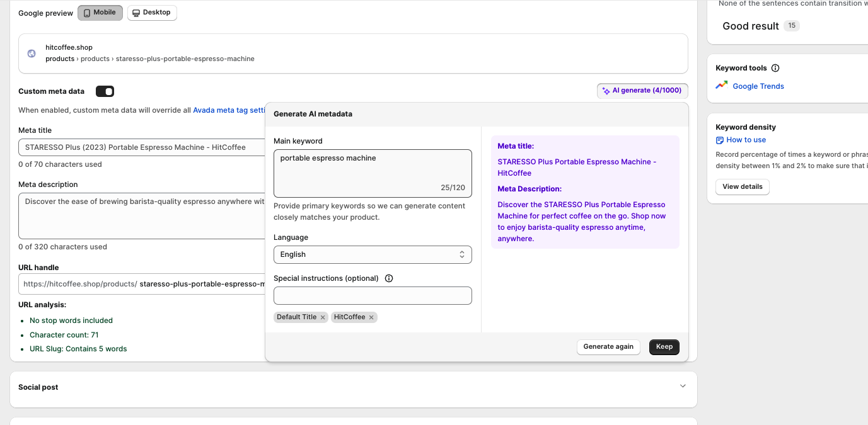Screen dimensions: 868x425
Task: Click the info icon beside Special instructions
Action: pos(389,278)
